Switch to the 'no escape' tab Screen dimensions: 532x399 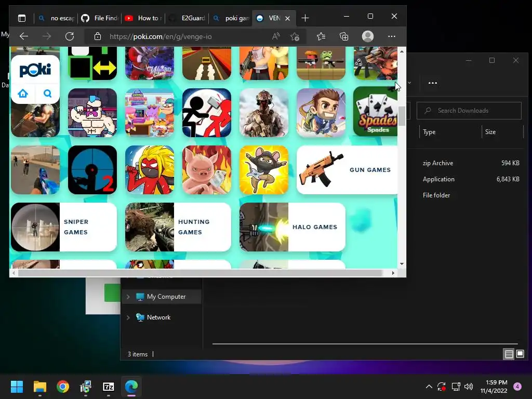(56, 18)
